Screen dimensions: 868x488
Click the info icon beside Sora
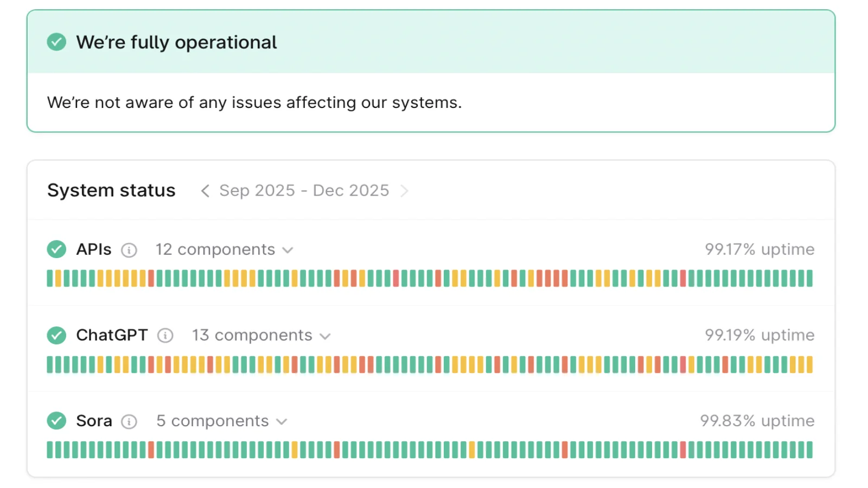point(129,421)
